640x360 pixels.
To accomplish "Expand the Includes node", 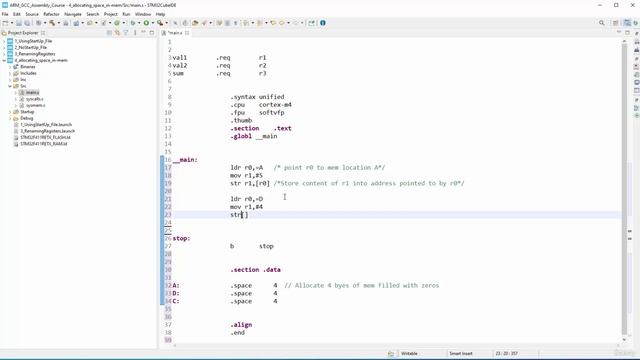I will pyautogui.click(x=10, y=73).
